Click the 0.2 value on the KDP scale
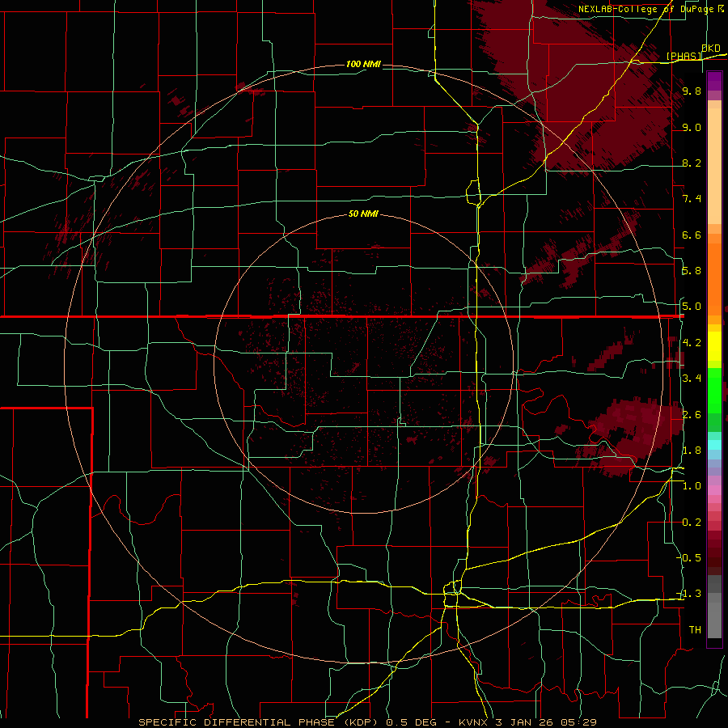This screenshot has width=728, height=728. click(692, 523)
